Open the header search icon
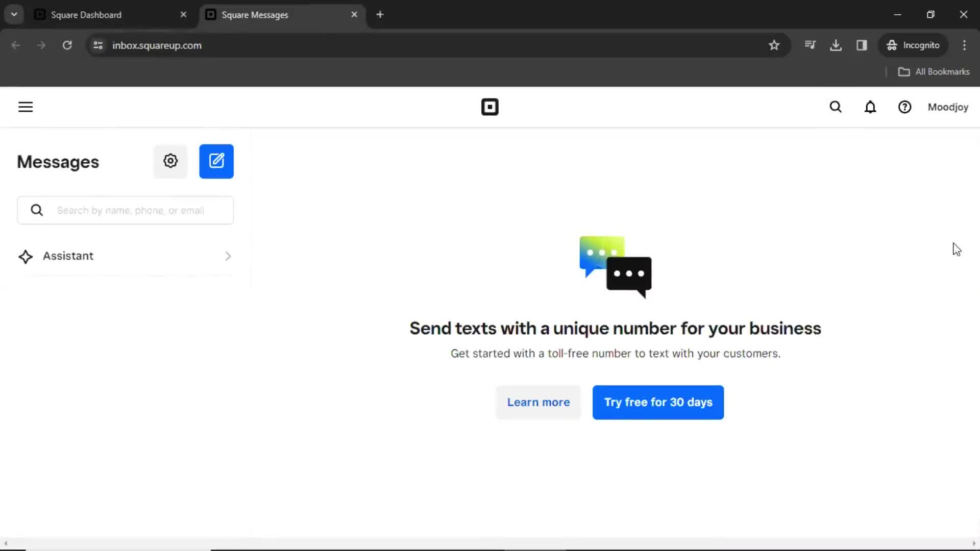Screen dimensions: 980x551 [836, 107]
